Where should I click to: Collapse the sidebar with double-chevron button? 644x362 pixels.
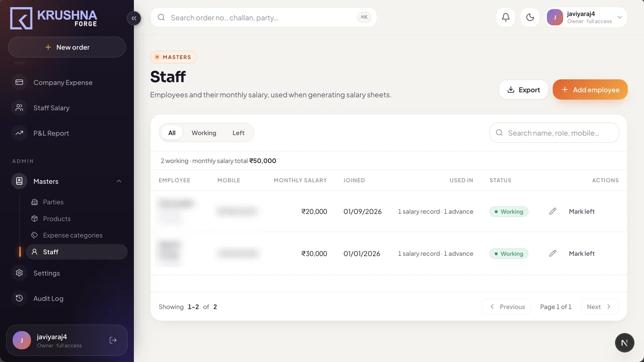[134, 18]
